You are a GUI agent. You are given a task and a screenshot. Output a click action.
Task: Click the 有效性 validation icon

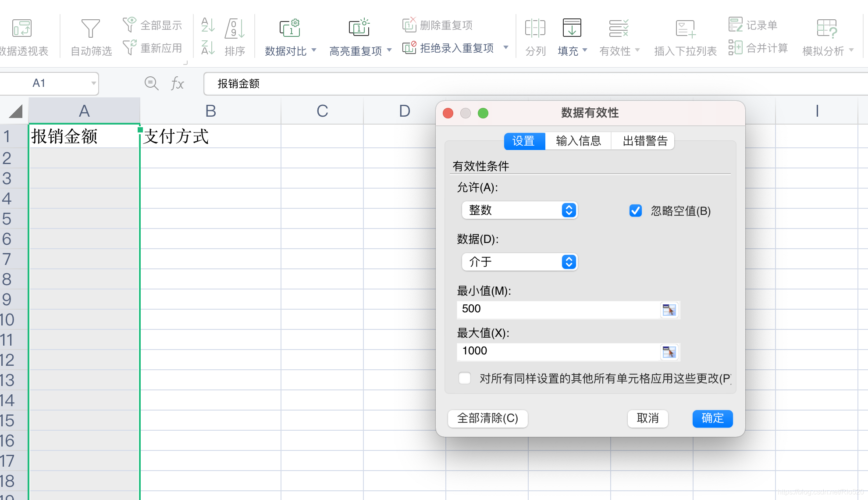tap(619, 28)
